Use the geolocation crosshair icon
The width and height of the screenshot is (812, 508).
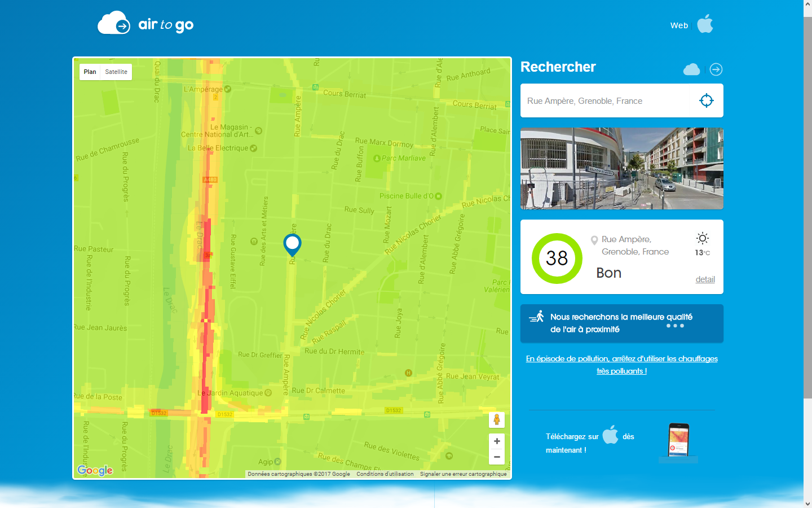tap(706, 100)
